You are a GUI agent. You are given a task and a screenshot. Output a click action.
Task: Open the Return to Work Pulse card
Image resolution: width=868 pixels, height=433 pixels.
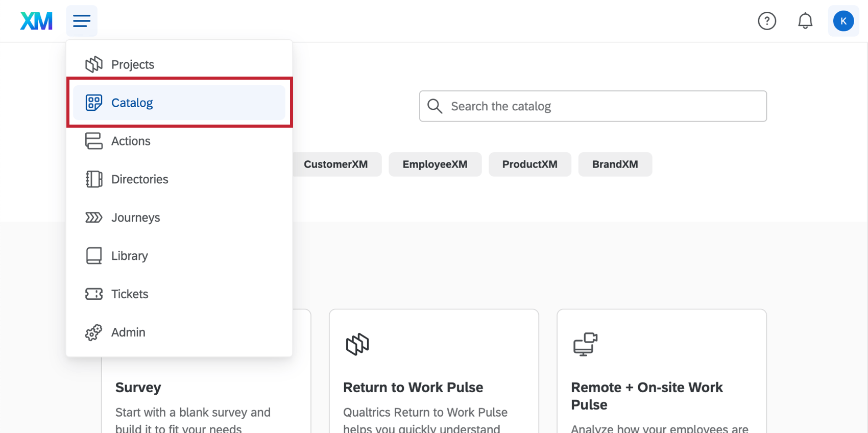click(x=434, y=371)
